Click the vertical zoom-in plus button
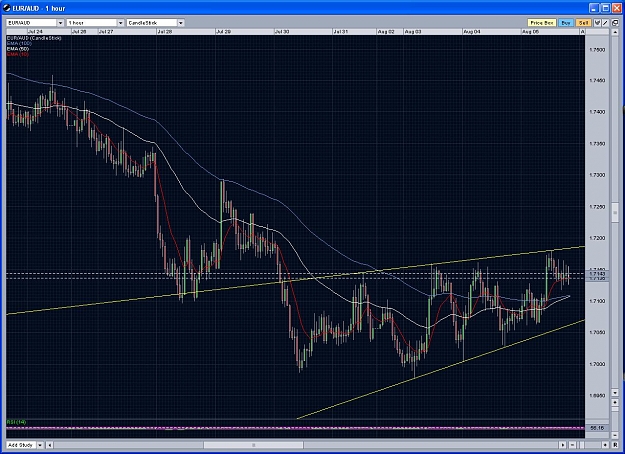625x454 pixels. (615, 403)
